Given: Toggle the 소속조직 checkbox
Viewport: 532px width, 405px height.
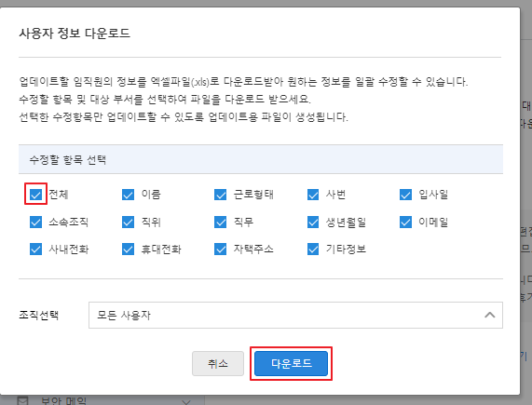Looking at the screenshot, I should (35, 222).
